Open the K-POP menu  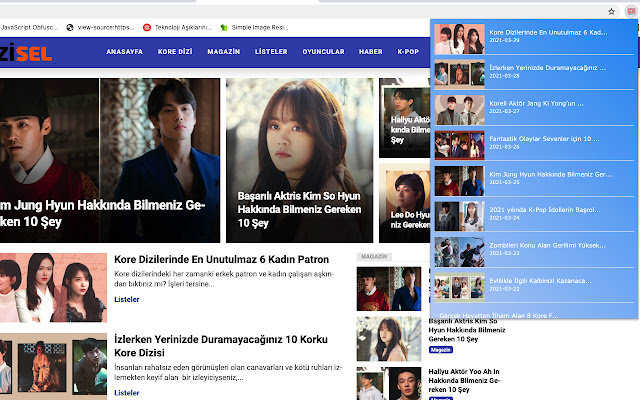pos(408,52)
